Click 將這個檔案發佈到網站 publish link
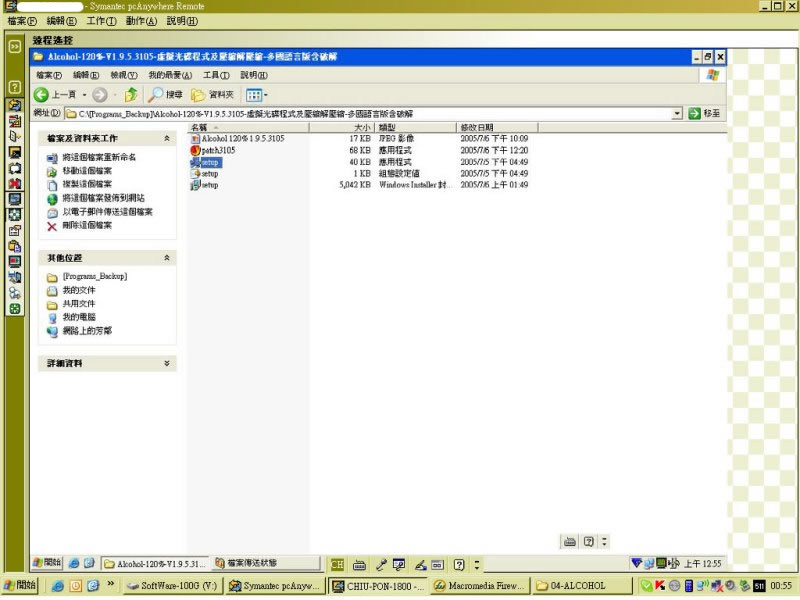 pyautogui.click(x=103, y=198)
